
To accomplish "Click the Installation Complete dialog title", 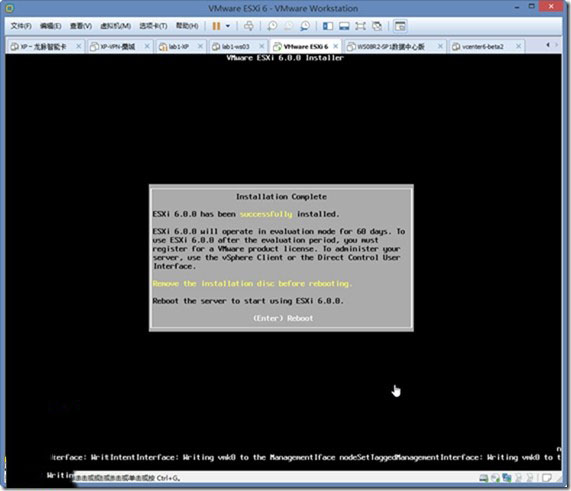I will 281,197.
